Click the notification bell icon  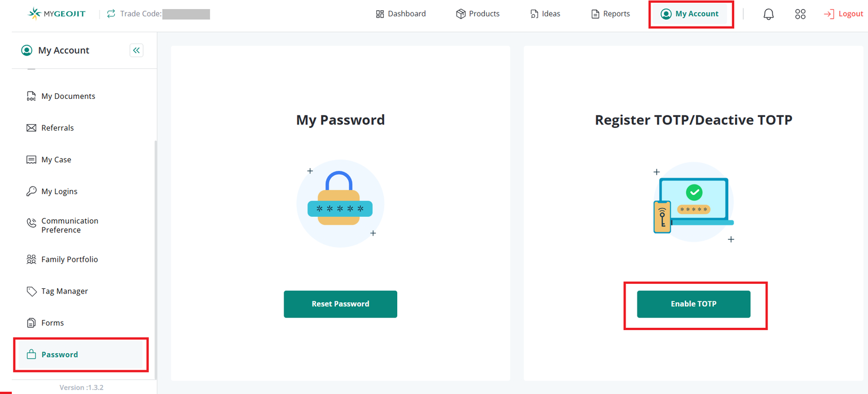point(769,14)
